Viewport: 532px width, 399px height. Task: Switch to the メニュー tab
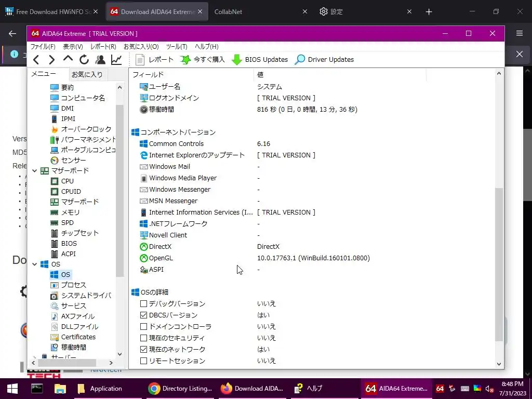click(44, 74)
